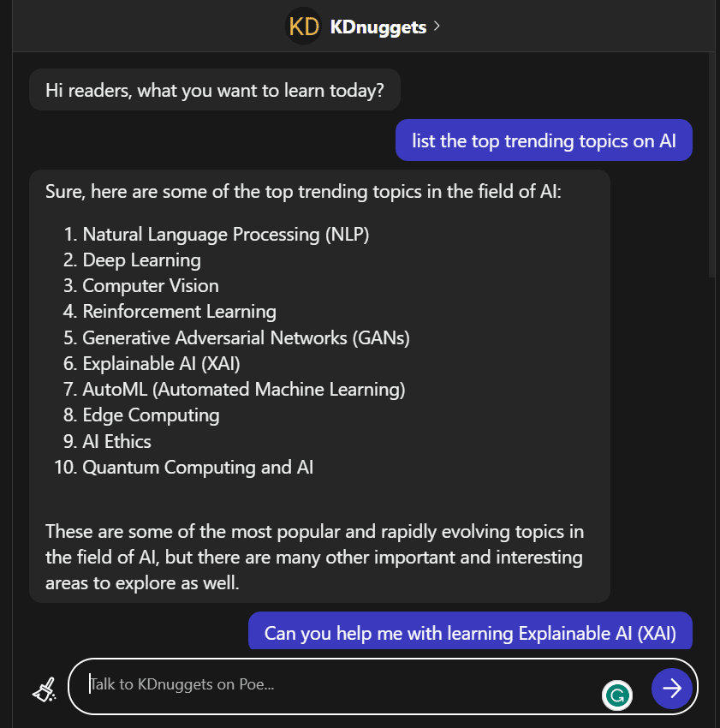Click the KDnuggets bot name header
Image resolution: width=720 pixels, height=728 pixels.
[x=378, y=27]
